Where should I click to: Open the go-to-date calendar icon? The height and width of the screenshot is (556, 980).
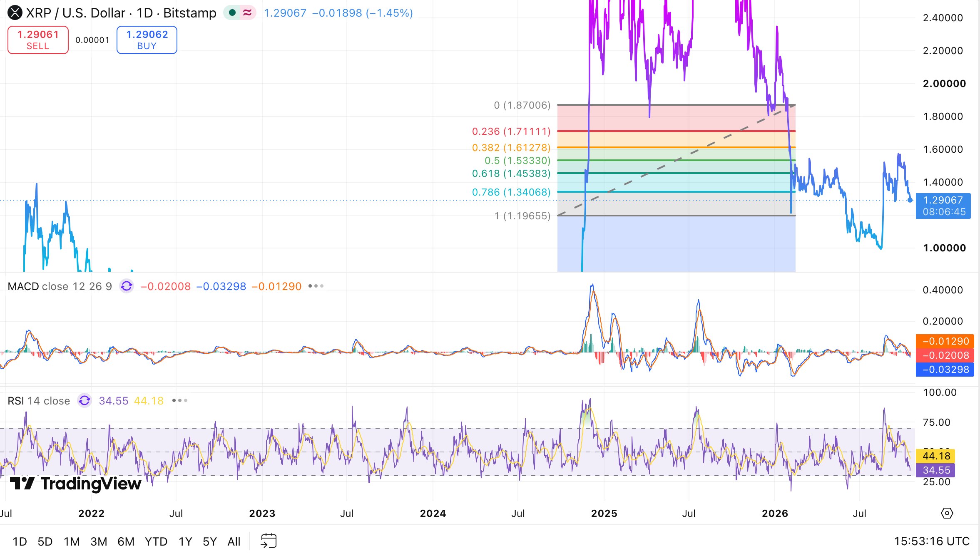click(269, 541)
